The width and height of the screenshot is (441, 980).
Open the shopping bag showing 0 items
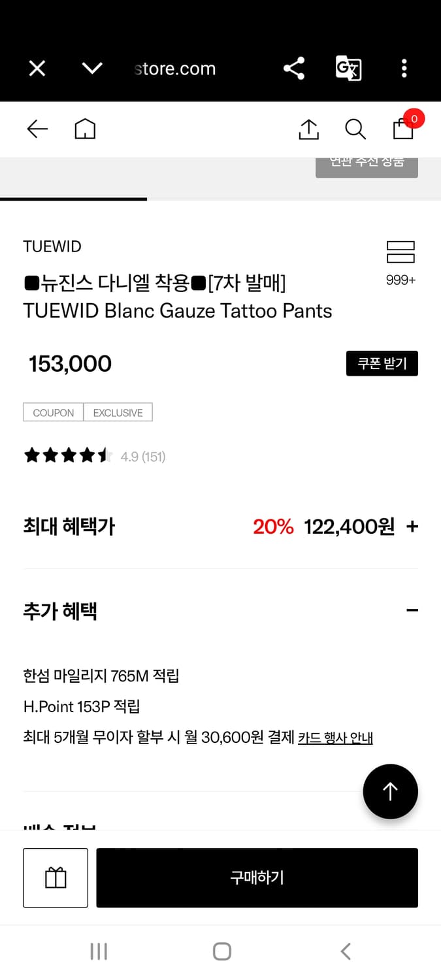click(402, 129)
